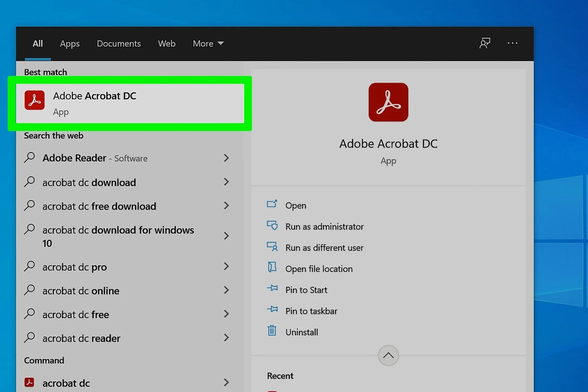
Task: Expand the acrobat dc free download arrow
Action: (226, 205)
